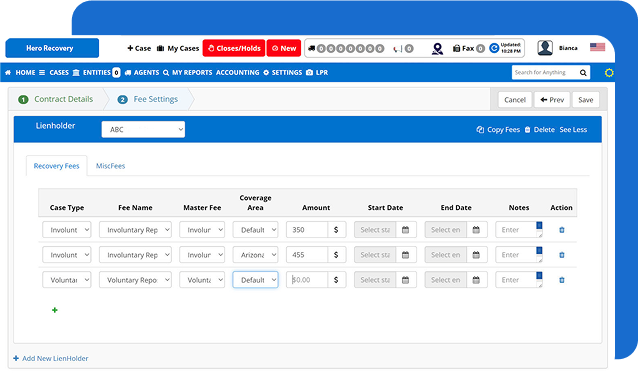Viewport: 638px width, 376px height.
Task: Click the red New button
Action: [284, 48]
